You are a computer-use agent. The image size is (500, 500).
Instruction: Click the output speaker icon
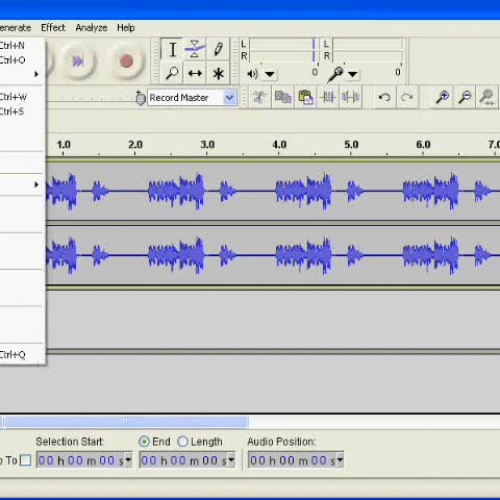point(253,74)
